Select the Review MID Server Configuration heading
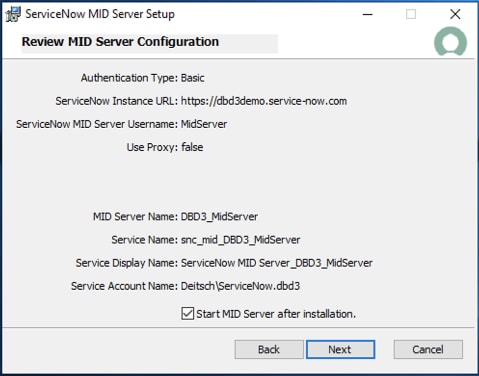479x376 pixels. [x=120, y=42]
